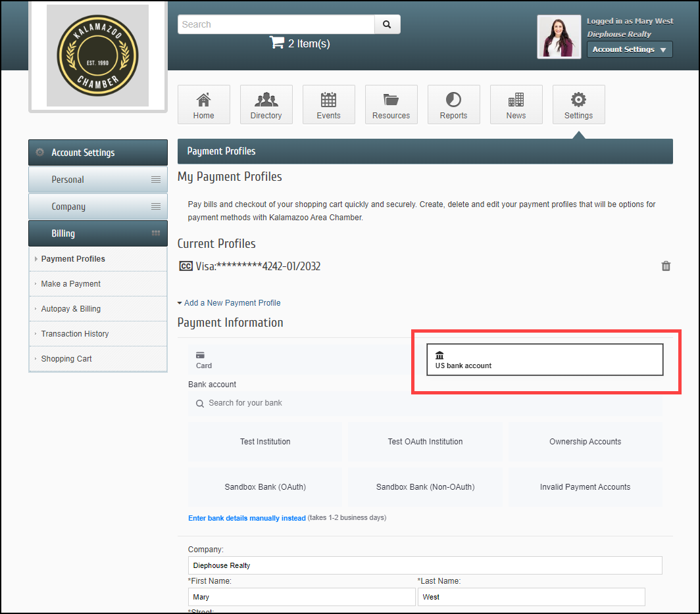This screenshot has height=614, width=700.
Task: Click the search magnifier button
Action: point(387,24)
